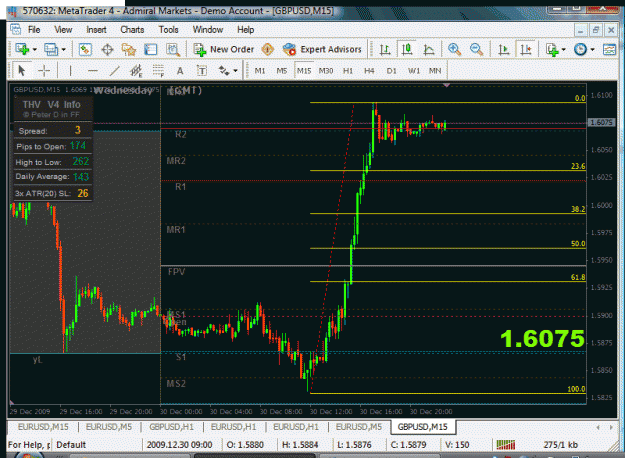The image size is (625, 458).
Task: Expand the Periods dropdown arrow
Action: click(592, 49)
